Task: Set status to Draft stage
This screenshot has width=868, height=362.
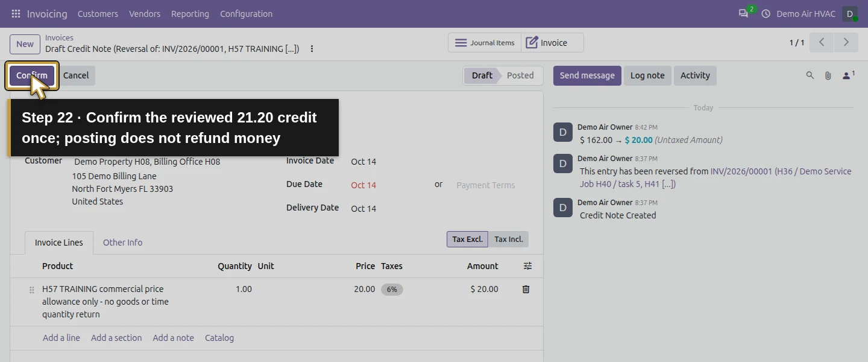Action: [482, 75]
